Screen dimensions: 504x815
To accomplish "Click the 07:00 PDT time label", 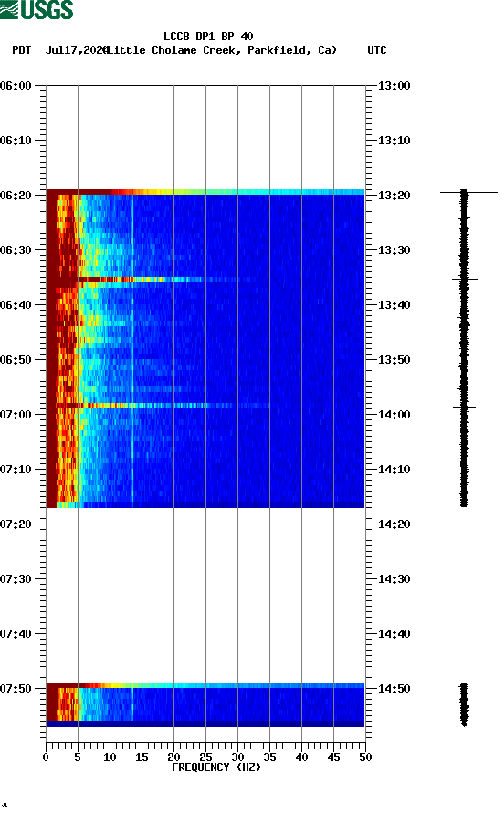I will [16, 414].
